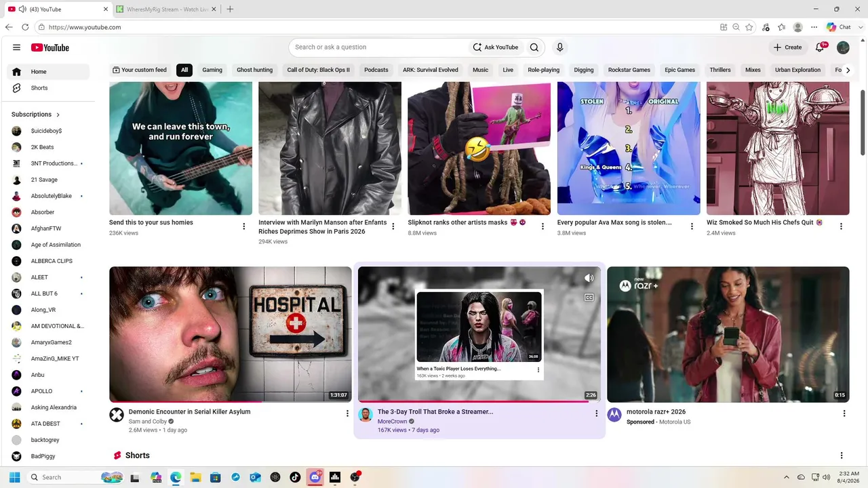The height and width of the screenshot is (488, 868).
Task: Open the 21 Savage subscription channel
Action: click(x=48, y=180)
